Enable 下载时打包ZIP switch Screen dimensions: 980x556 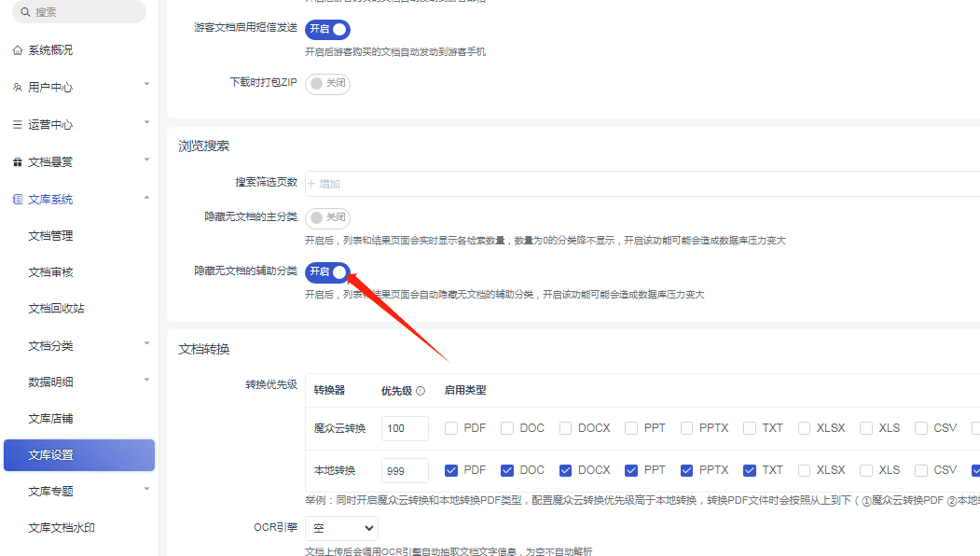coord(327,83)
